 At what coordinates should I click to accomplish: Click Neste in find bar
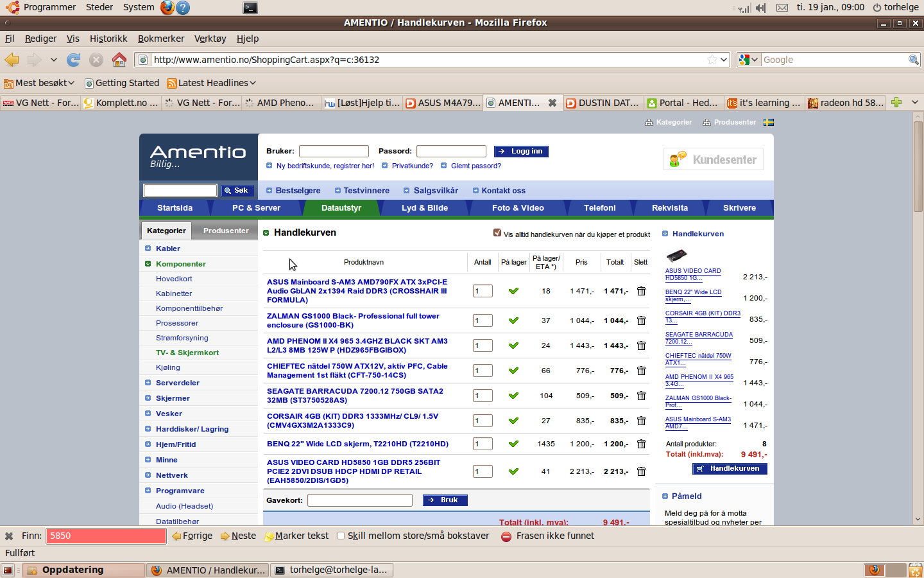(238, 536)
